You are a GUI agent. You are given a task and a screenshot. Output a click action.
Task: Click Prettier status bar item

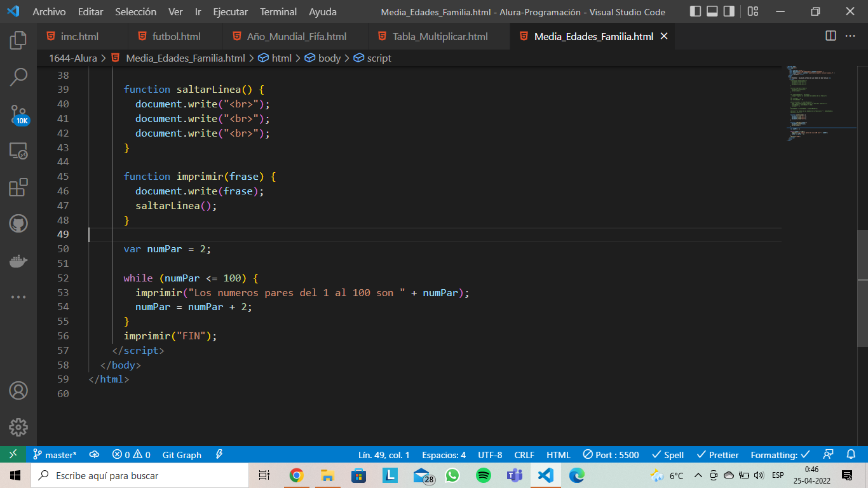click(717, 454)
